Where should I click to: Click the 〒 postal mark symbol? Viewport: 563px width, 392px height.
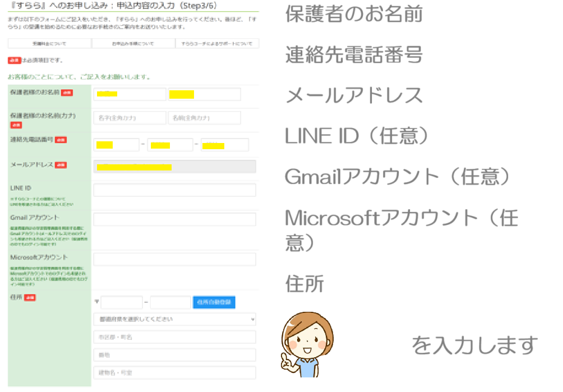tap(96, 302)
